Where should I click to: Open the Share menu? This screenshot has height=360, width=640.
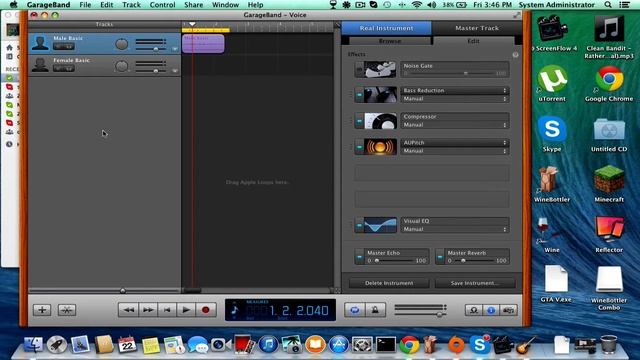pyautogui.click(x=193, y=5)
